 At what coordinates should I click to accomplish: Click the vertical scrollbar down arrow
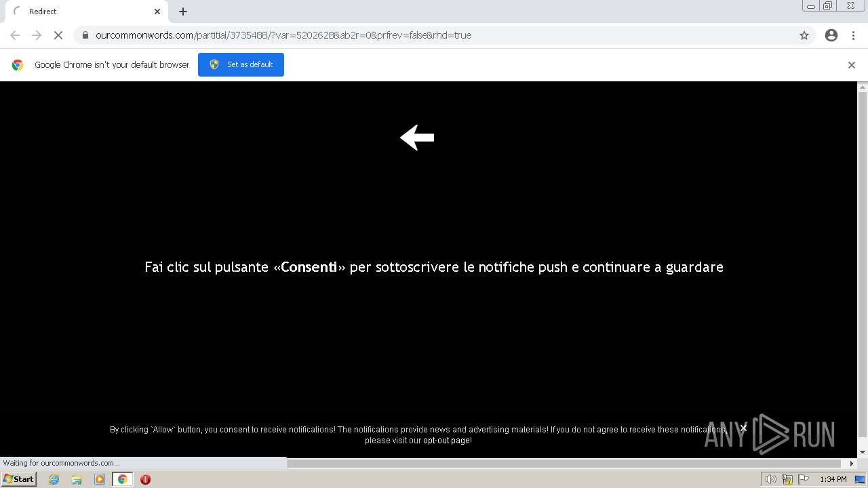pyautogui.click(x=863, y=452)
